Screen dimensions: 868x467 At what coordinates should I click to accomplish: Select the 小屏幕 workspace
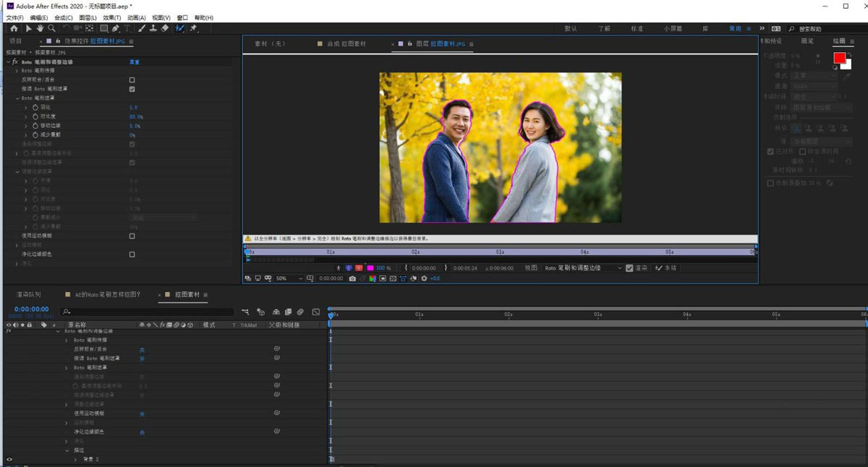click(672, 28)
